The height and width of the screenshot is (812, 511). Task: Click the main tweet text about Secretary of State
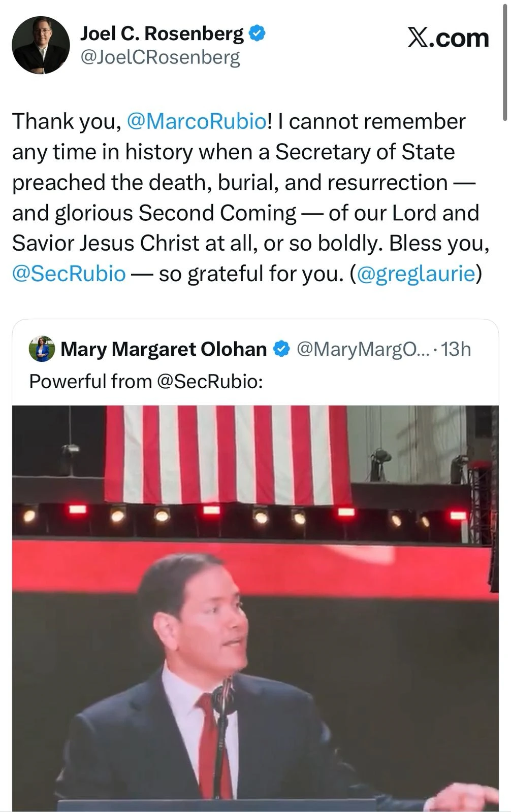[244, 183]
